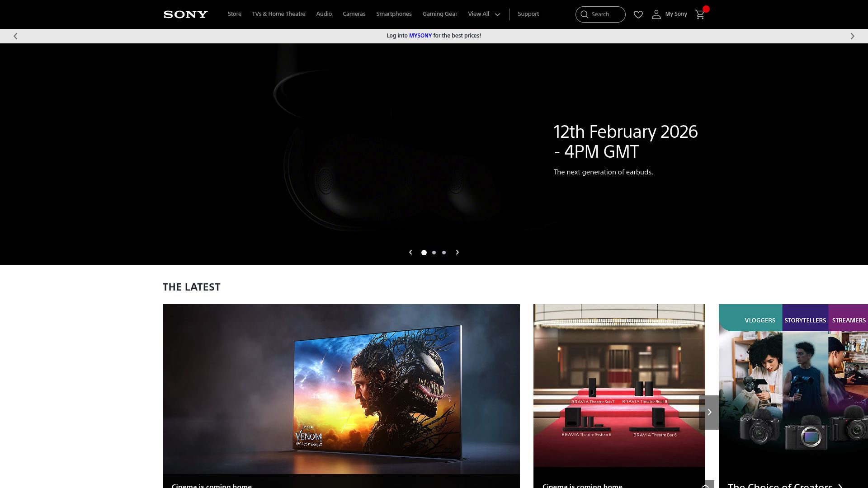Click the 'THE LATEST' section heading
The height and width of the screenshot is (488, 868).
[x=192, y=287]
